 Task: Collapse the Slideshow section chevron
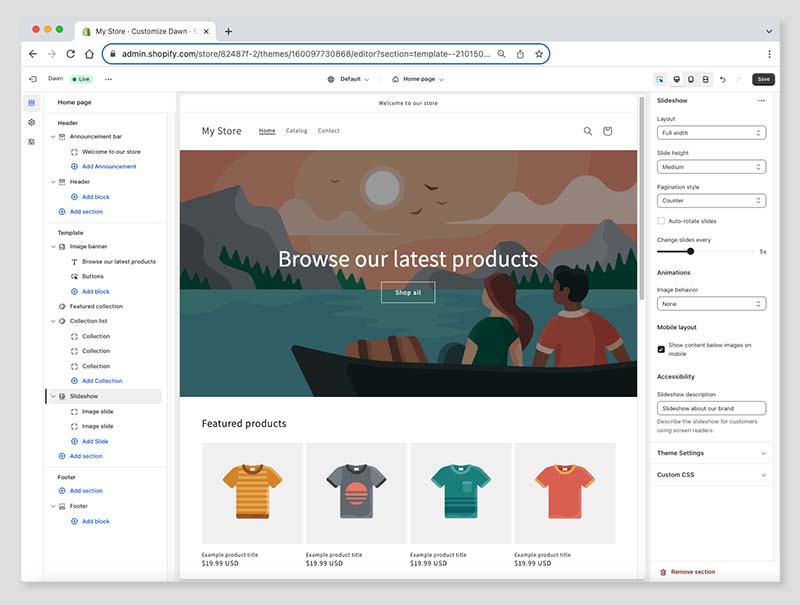coord(53,396)
